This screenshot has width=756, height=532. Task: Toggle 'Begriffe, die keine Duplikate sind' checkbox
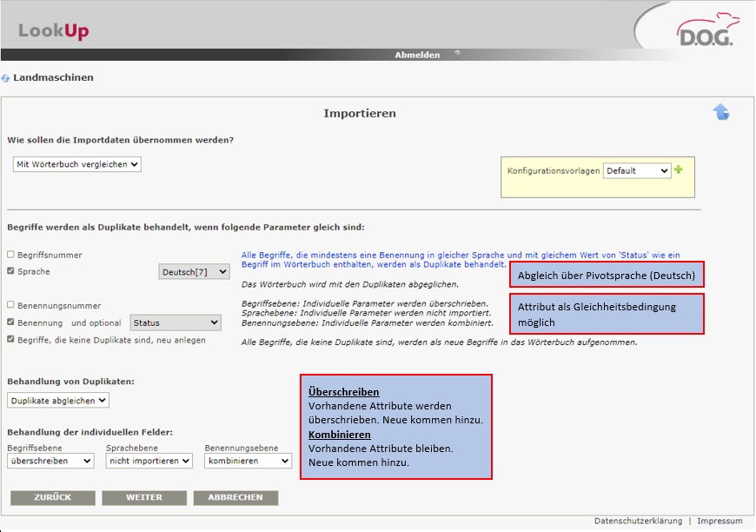click(x=10, y=340)
